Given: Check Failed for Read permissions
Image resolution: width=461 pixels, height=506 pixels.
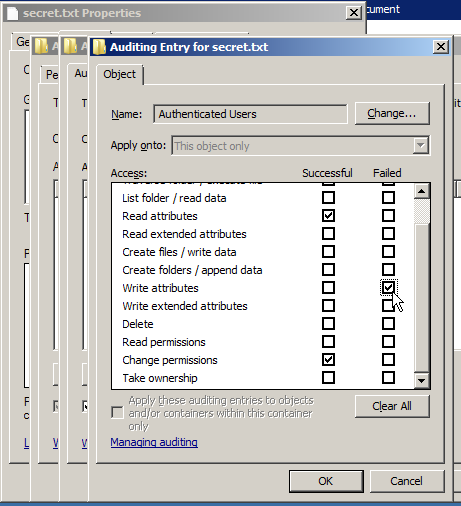Looking at the screenshot, I should tap(388, 342).
